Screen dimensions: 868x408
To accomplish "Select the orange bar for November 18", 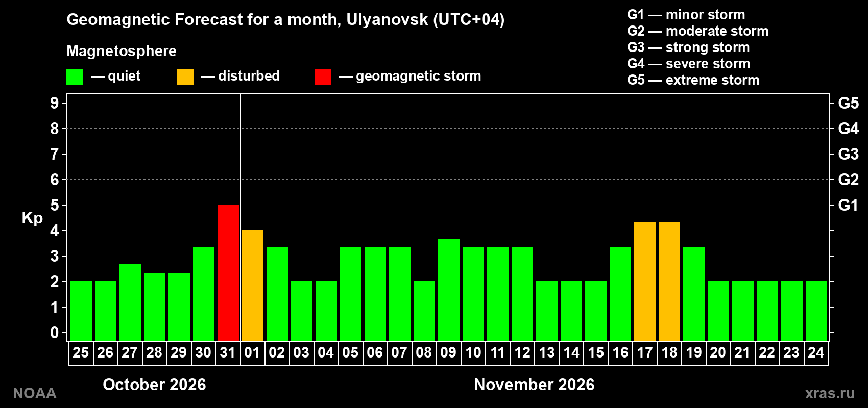I will [x=669, y=281].
